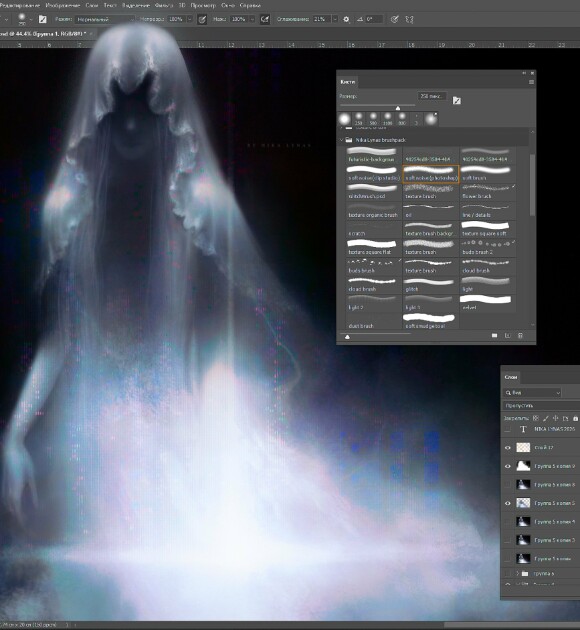Create new brush group folder icon

pos(494,335)
